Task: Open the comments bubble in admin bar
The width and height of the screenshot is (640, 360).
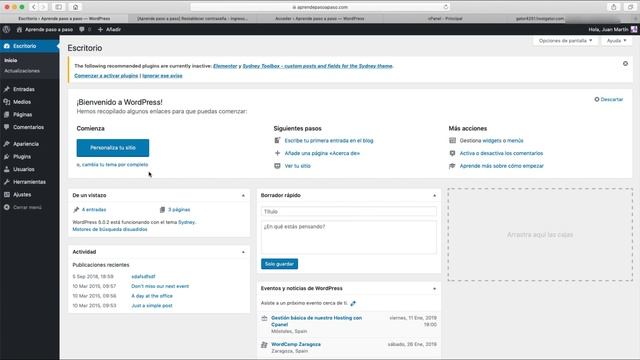Action: pos(82,29)
